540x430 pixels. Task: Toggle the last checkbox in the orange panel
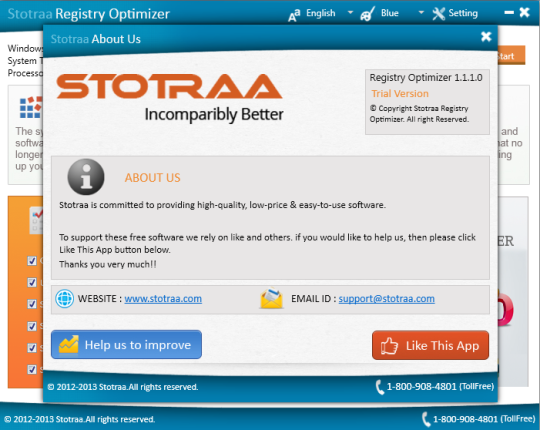(32, 369)
